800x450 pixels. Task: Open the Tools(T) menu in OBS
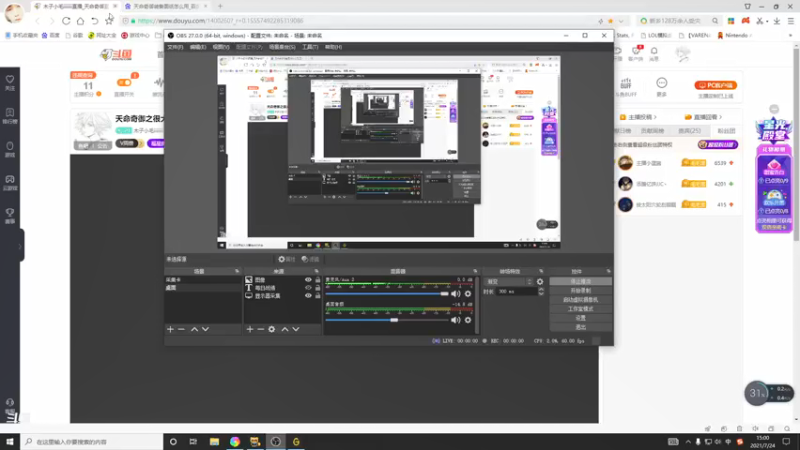(x=310, y=47)
